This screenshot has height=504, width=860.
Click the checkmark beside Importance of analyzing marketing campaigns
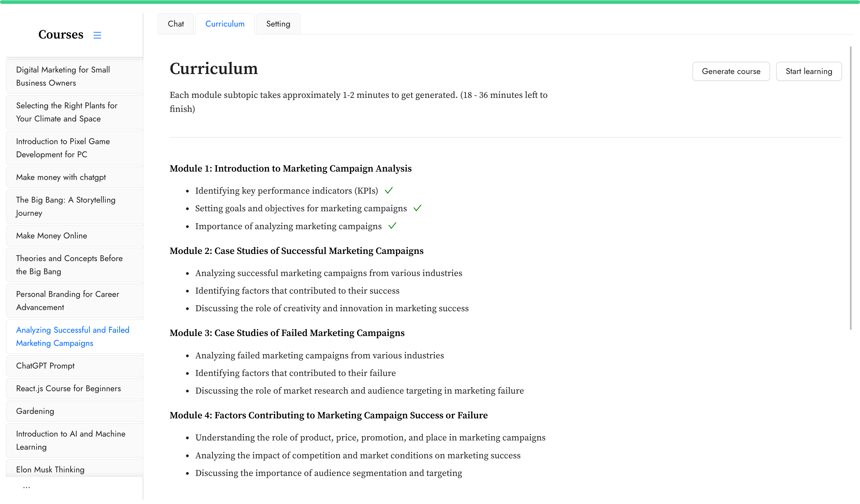pyautogui.click(x=392, y=226)
